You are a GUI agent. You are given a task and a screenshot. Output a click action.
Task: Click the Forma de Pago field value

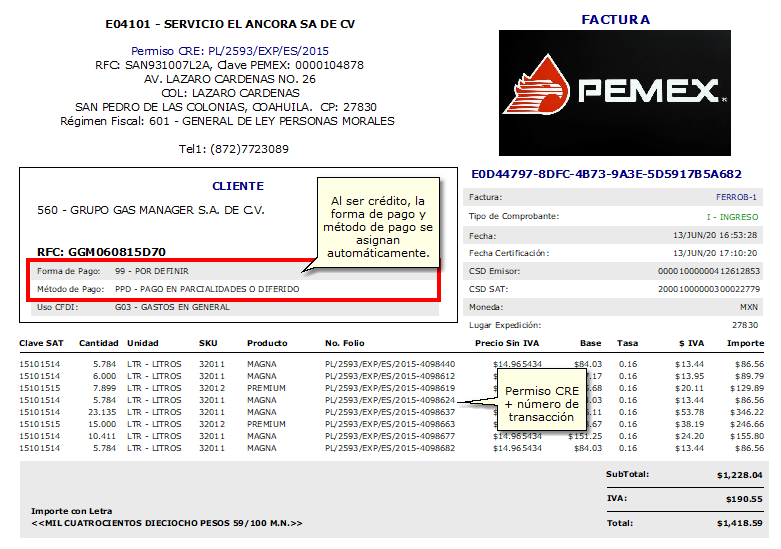152,271
